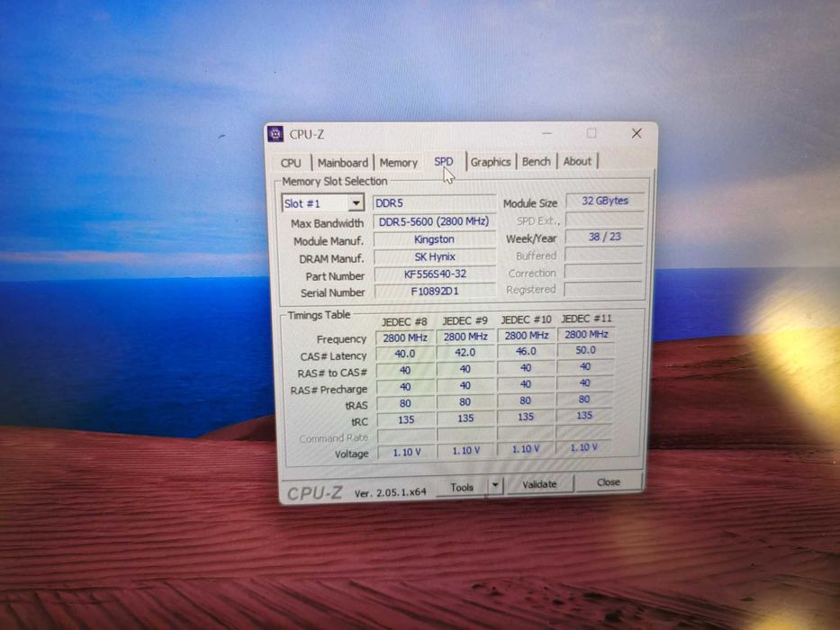Screen dimensions: 840x630
Task: Click the Max Bandwidth label
Action: click(x=328, y=223)
